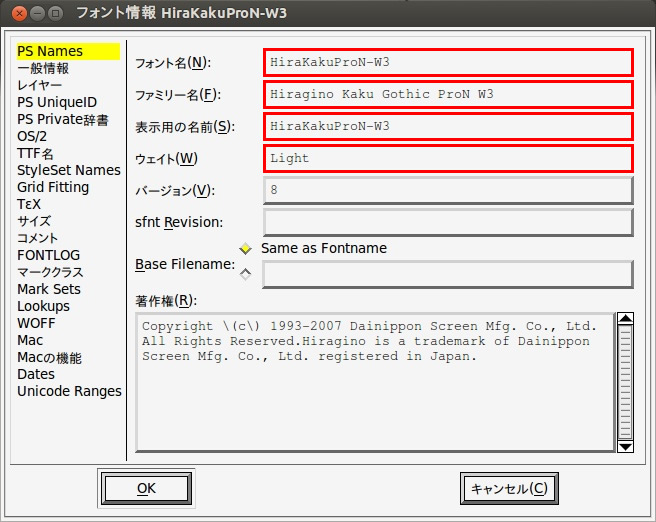Close the フォント情報 window
Screen dimensions: 656x522
tap(19, 13)
